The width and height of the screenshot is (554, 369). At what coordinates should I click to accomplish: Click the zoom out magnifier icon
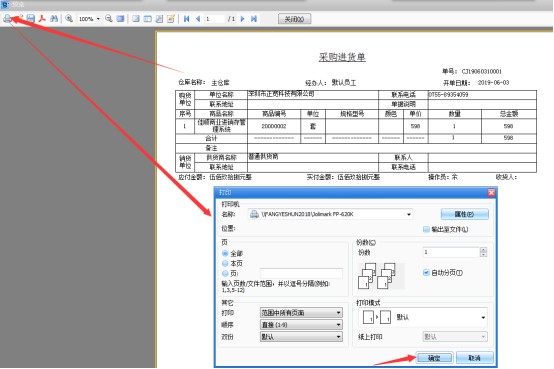pos(109,19)
